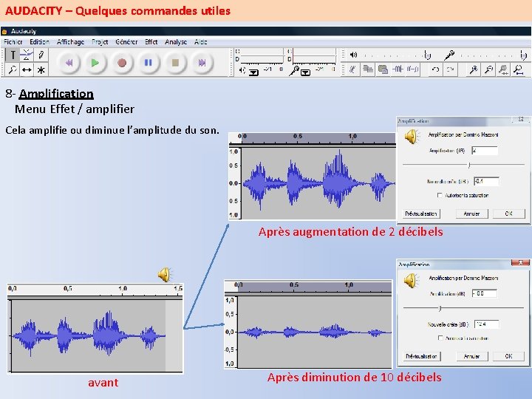Image resolution: width=532 pixels, height=399 pixels.
Task: Click the Silence selection icon
Action: tap(412, 69)
